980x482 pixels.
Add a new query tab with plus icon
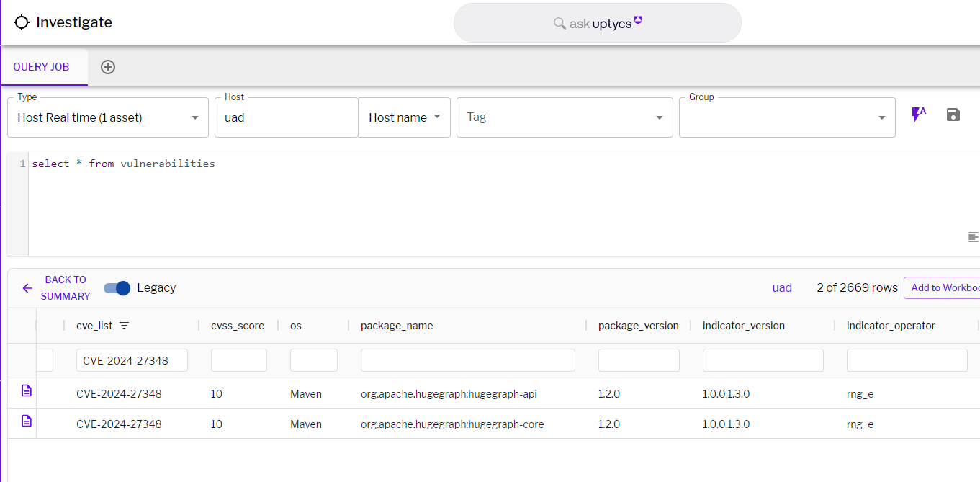pos(108,67)
